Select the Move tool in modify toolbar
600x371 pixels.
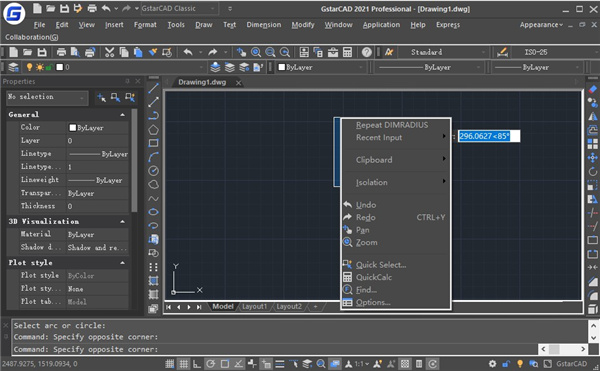pos(592,158)
